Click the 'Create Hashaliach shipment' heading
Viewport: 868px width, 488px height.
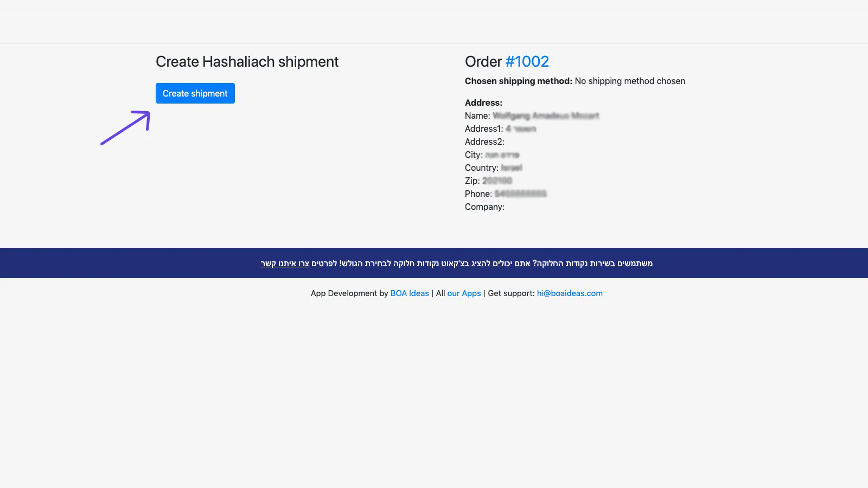247,62
